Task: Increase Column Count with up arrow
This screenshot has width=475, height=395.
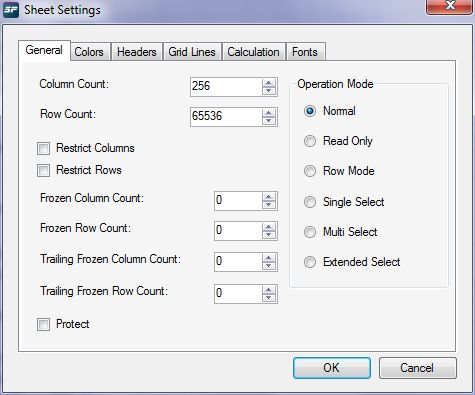Action: tap(269, 83)
